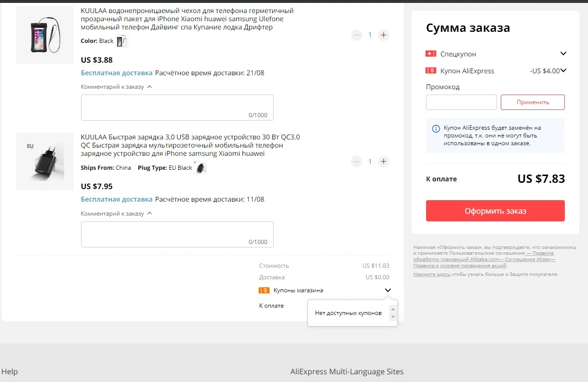Click the EU Black plug type swatch

(x=200, y=168)
